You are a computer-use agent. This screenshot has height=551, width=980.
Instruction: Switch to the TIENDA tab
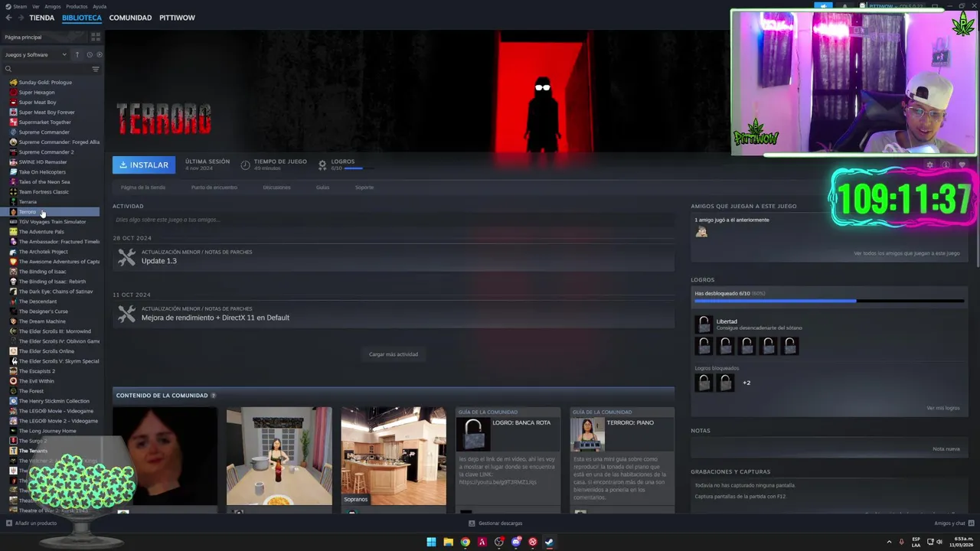pyautogui.click(x=42, y=18)
